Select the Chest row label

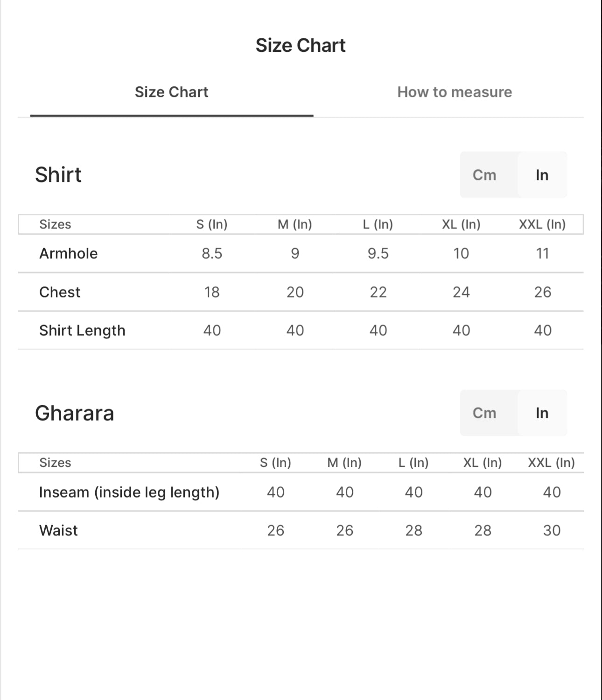click(x=60, y=292)
